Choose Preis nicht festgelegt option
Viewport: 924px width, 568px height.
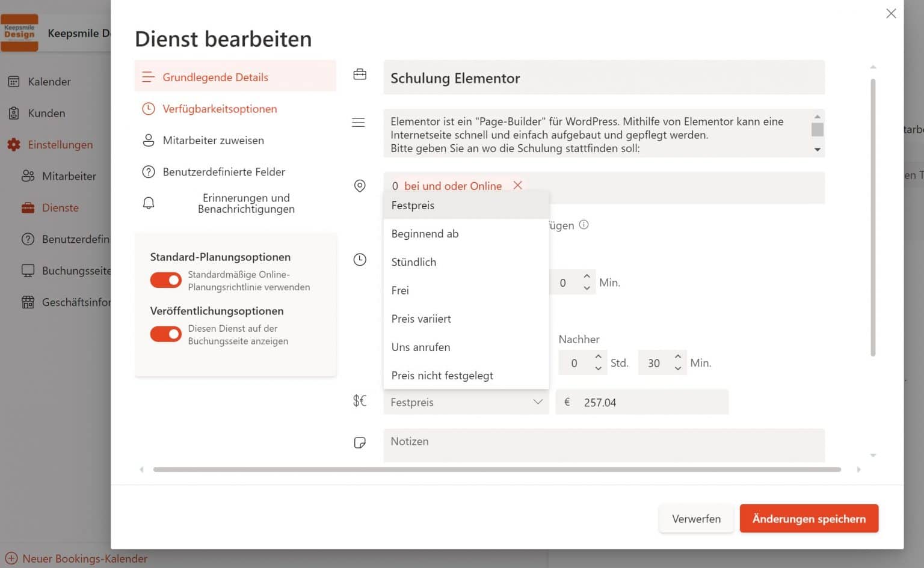[466, 376]
